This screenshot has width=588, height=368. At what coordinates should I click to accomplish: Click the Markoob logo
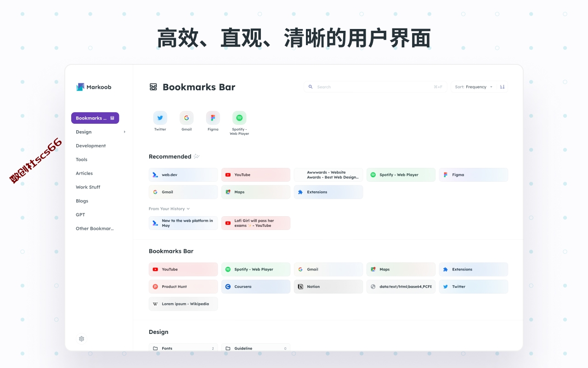pos(94,87)
